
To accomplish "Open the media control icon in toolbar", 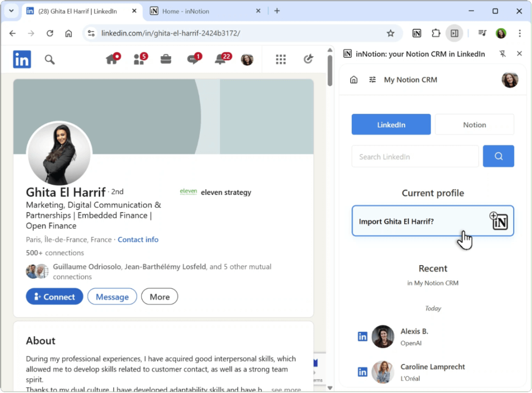I will click(482, 33).
